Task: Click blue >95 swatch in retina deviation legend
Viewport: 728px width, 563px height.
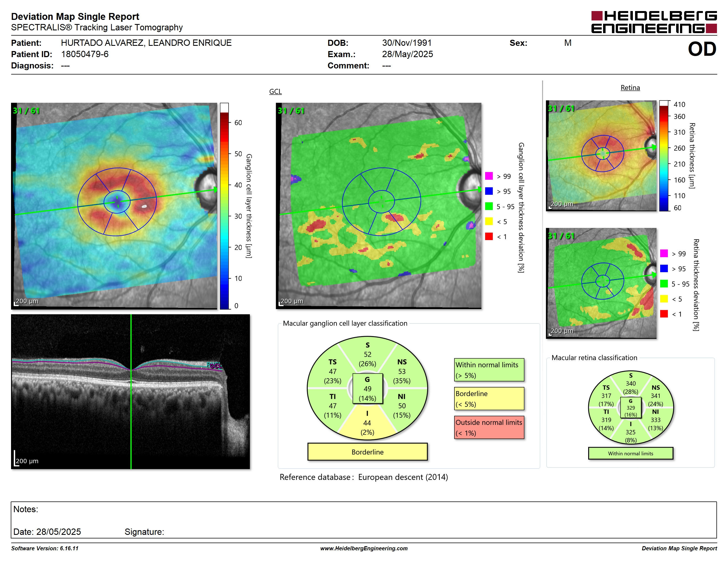Action: (664, 269)
